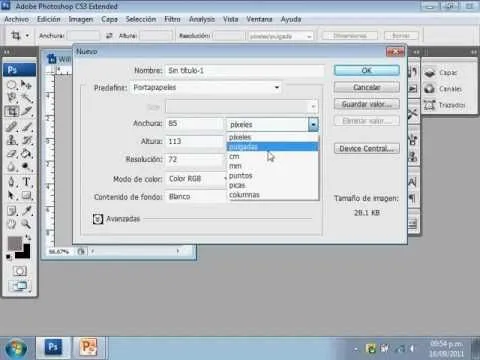Collapse right panel dock double arrows

(x=474, y=52)
